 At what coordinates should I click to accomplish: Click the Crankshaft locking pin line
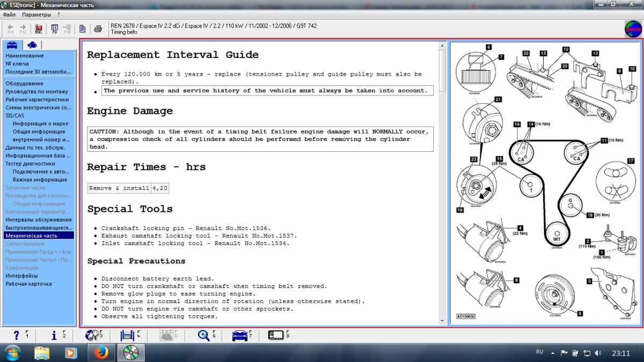click(186, 228)
